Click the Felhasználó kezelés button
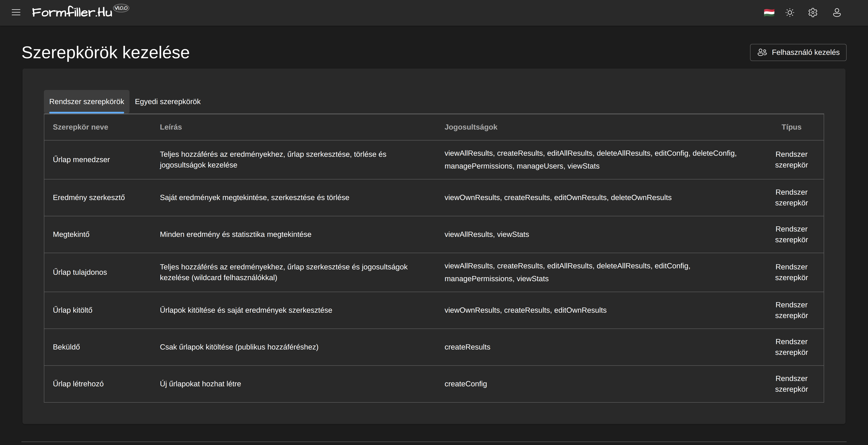Viewport: 868px width, 445px height. point(798,52)
